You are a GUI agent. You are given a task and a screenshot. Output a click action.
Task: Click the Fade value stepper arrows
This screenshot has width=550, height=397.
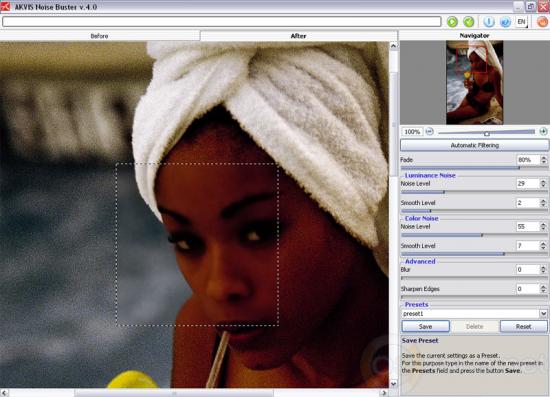[x=543, y=160]
